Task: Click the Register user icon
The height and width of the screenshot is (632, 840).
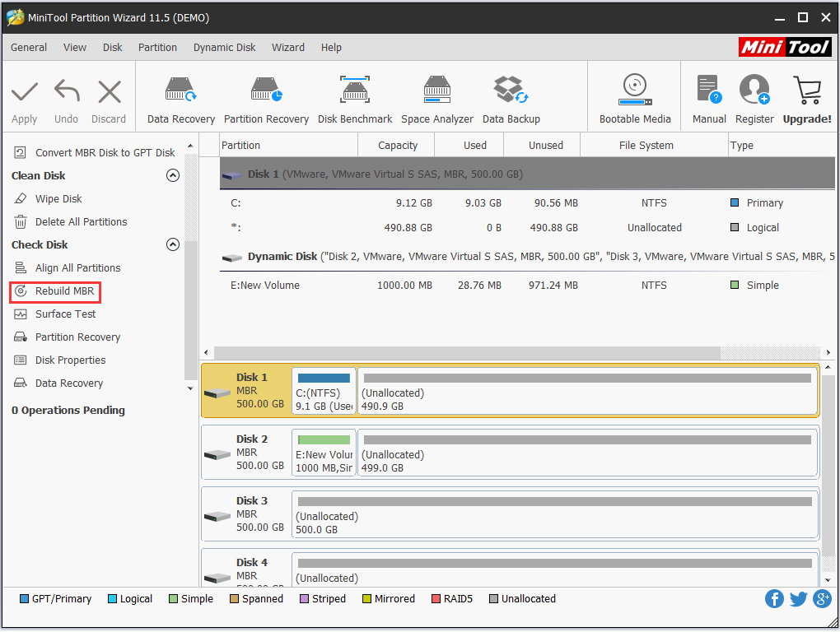Action: tap(754, 90)
